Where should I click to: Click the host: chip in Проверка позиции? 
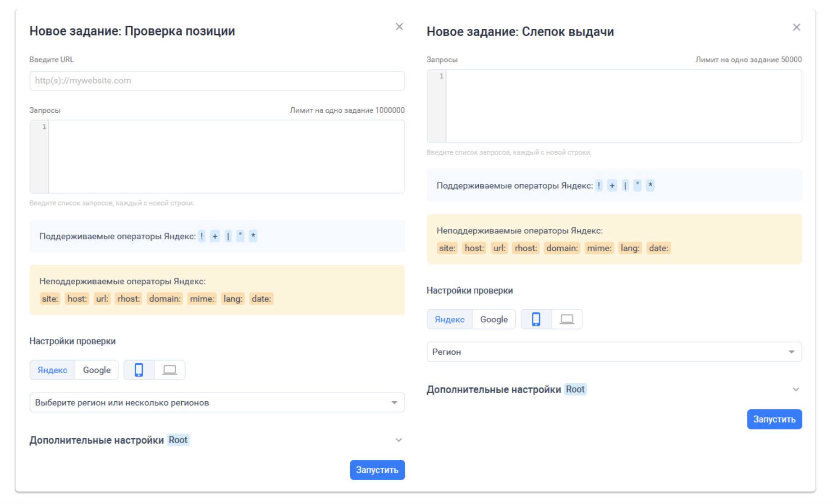coord(77,299)
